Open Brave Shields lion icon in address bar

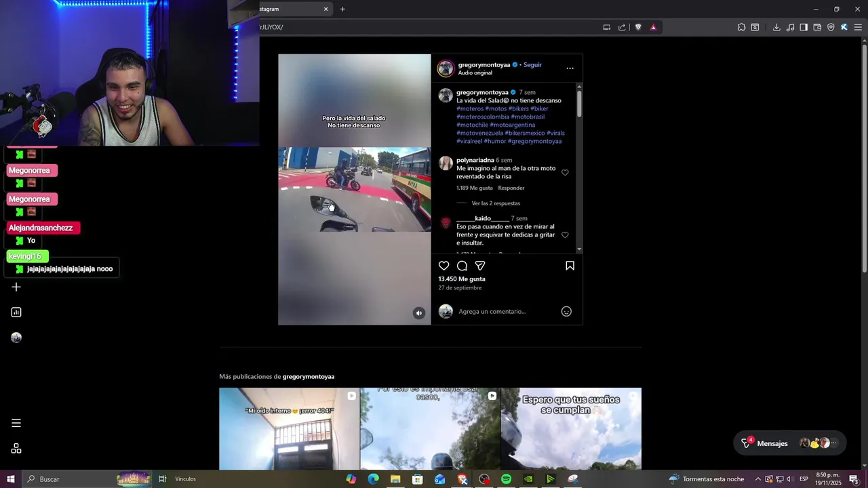point(638,27)
